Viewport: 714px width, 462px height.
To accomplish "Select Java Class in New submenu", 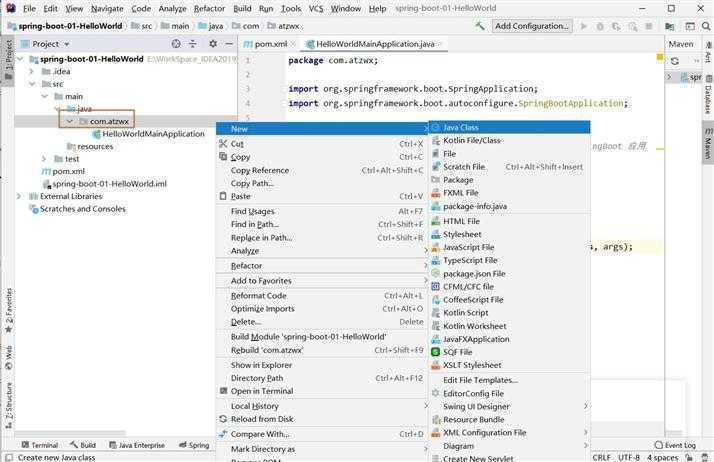I will coord(509,127).
